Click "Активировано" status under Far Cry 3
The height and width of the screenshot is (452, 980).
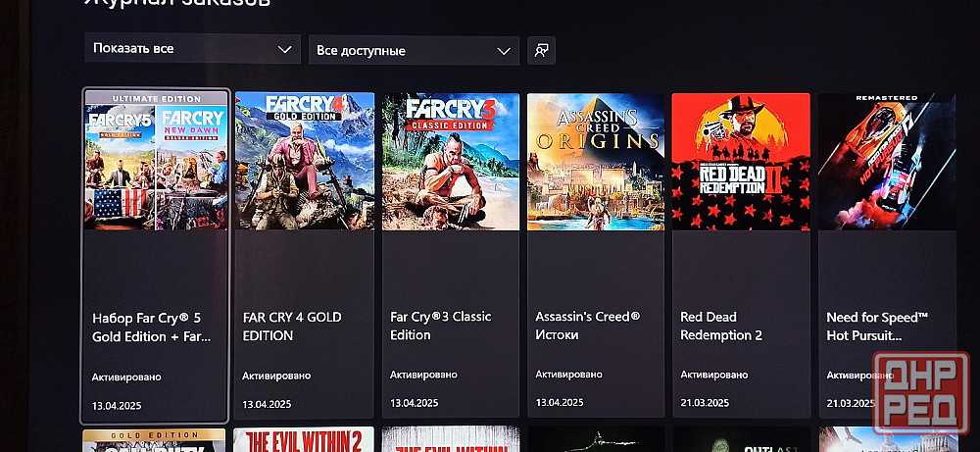tap(423, 375)
